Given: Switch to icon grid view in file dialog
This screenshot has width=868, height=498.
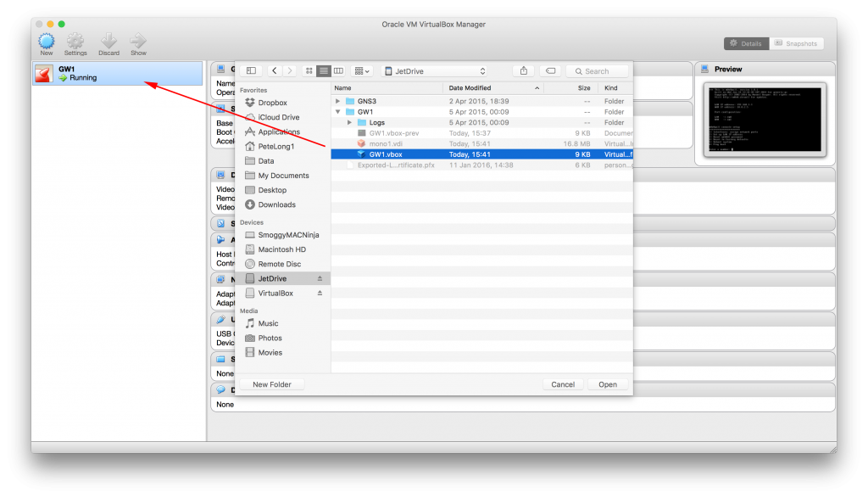Looking at the screenshot, I should [x=309, y=70].
